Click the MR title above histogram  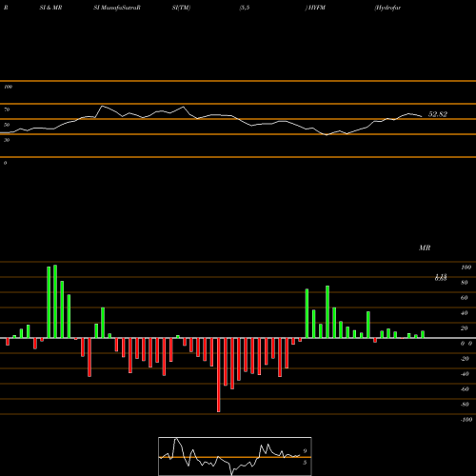[425, 248]
